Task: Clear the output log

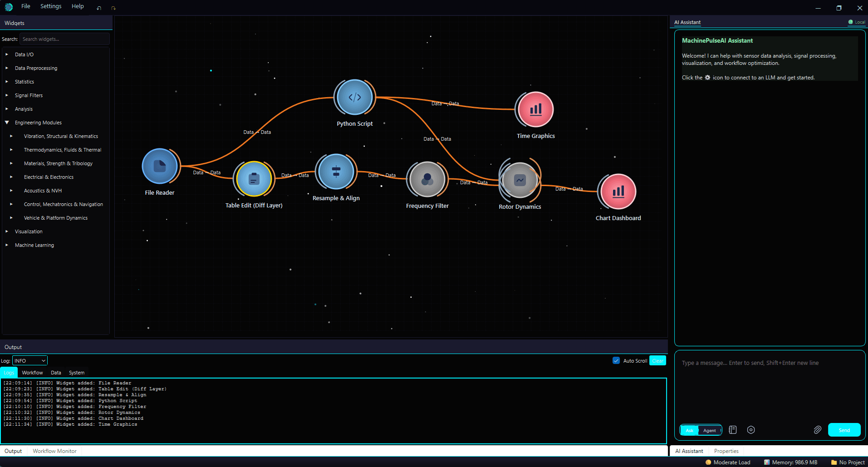Action: coord(657,361)
